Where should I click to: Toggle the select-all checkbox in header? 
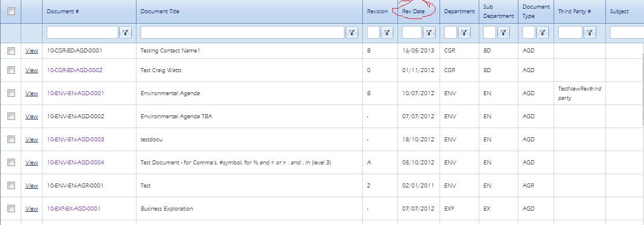[12, 11]
